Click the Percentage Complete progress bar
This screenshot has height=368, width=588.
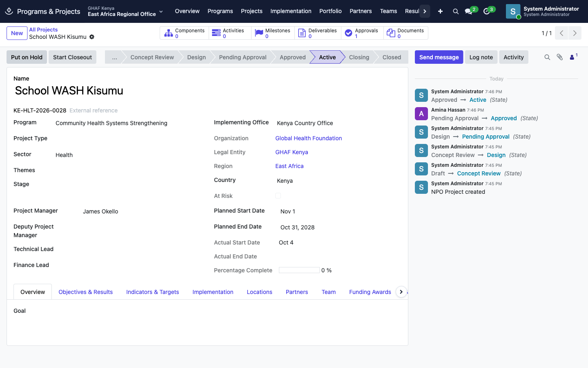click(299, 270)
